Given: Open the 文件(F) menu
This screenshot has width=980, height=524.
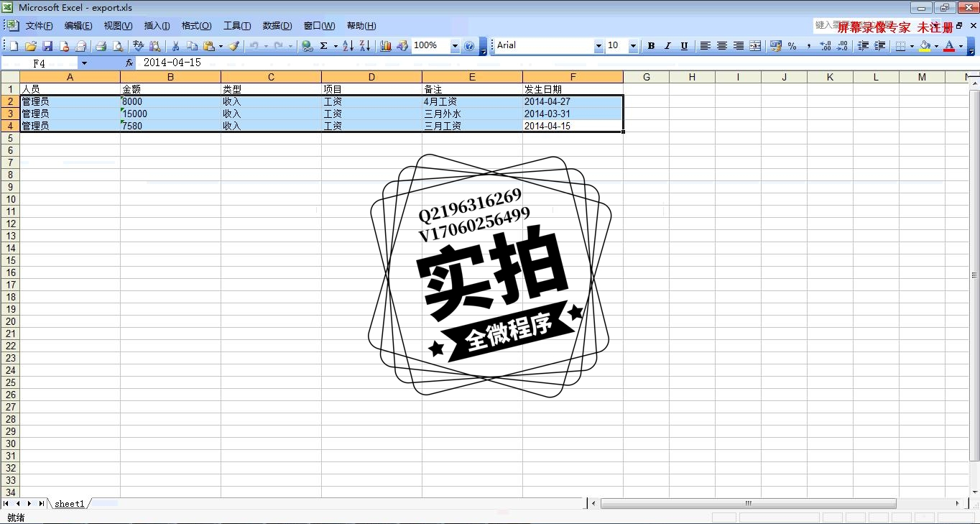Looking at the screenshot, I should click(40, 26).
